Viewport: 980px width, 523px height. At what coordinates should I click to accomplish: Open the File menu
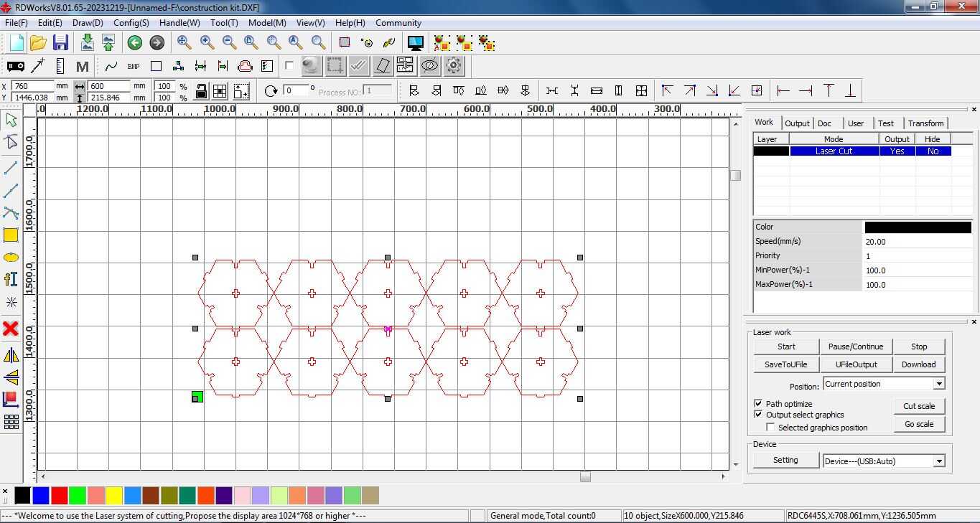(x=16, y=23)
